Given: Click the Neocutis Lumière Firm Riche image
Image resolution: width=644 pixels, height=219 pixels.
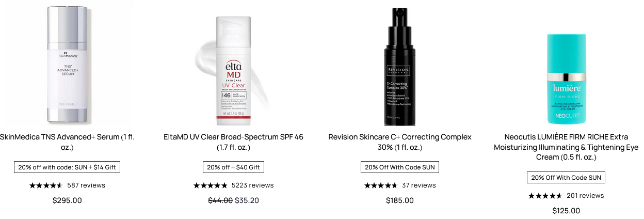Looking at the screenshot, I should (566, 77).
